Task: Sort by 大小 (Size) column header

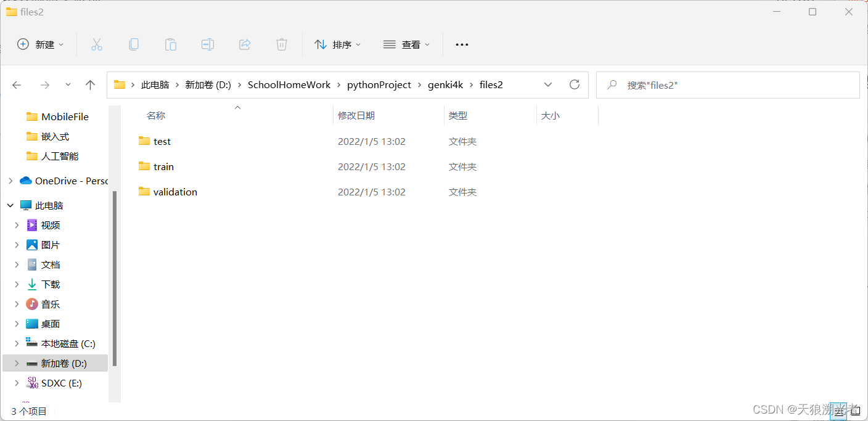Action: click(551, 115)
